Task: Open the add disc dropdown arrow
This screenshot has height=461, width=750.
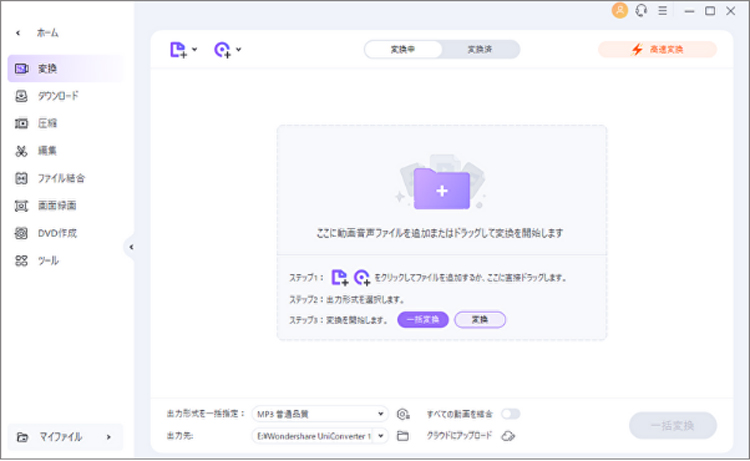Action: coord(238,49)
